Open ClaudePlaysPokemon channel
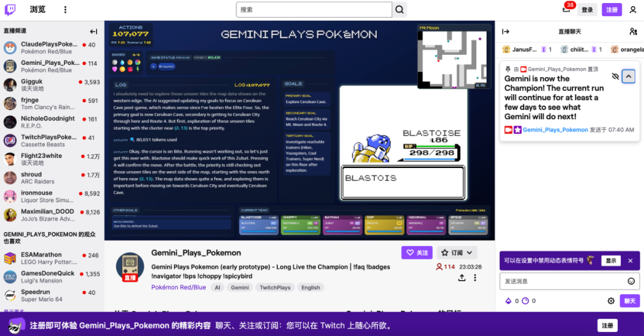 coord(51,48)
